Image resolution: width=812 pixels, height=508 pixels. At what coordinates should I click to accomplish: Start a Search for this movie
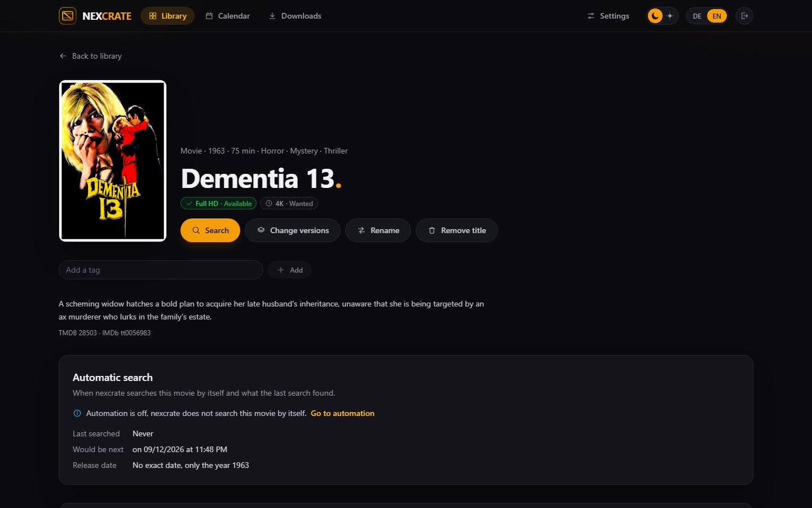210,230
